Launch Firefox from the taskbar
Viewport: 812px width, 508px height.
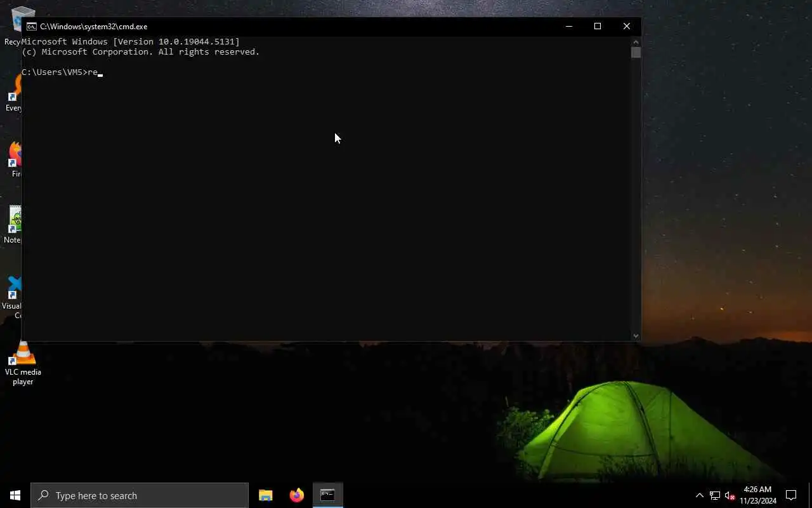[x=296, y=495]
